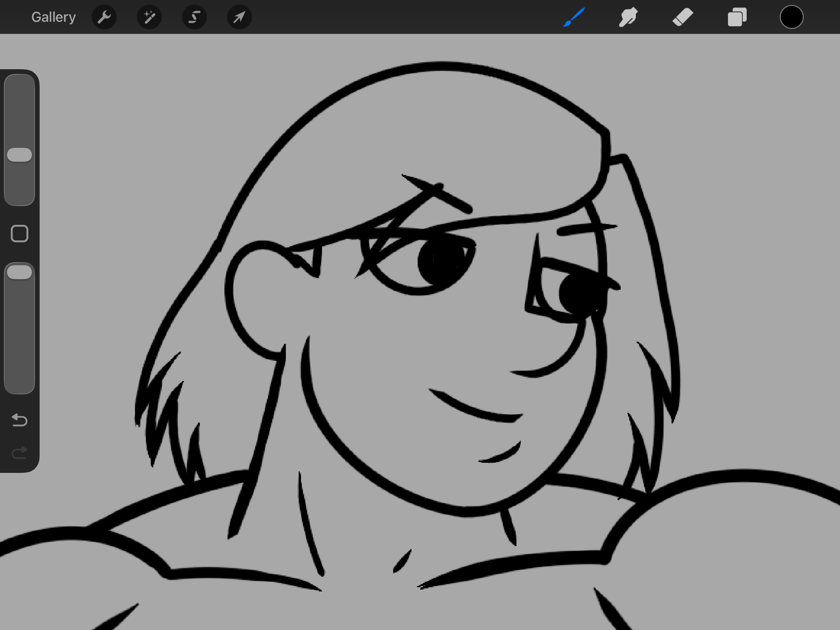Tap the square Modify button in sidebar

(19, 234)
